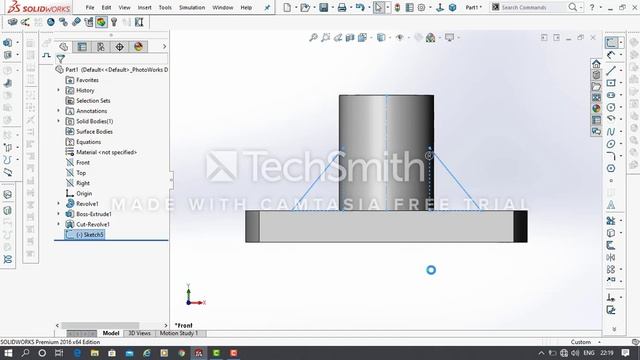Open SOLIDWORKS Resources home tab
640x360 pixels.
click(596, 64)
